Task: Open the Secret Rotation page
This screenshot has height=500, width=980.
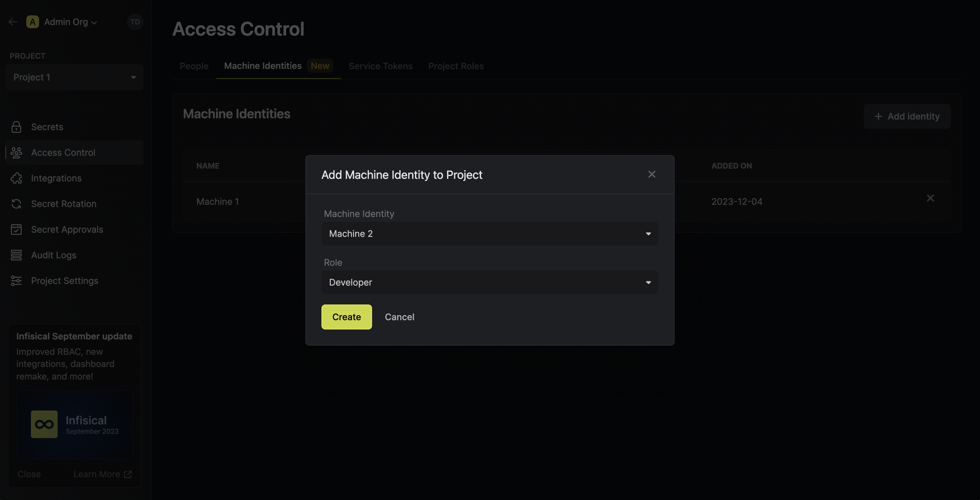Action: point(75,204)
